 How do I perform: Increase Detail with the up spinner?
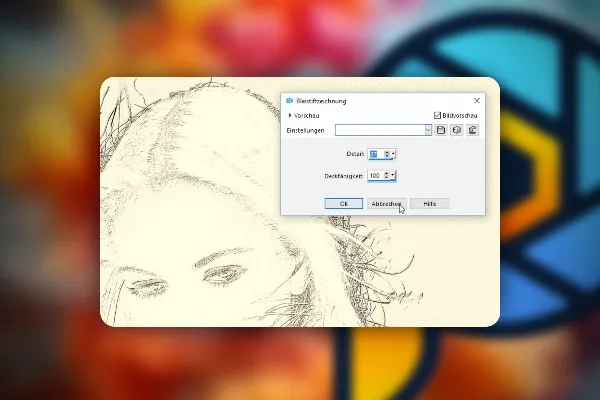[x=387, y=152]
